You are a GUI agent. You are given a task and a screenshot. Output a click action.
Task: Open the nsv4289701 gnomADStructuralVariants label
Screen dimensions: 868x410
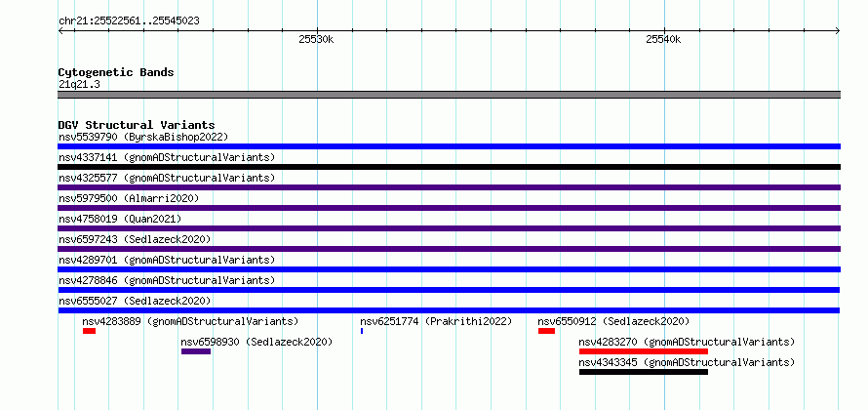167,260
